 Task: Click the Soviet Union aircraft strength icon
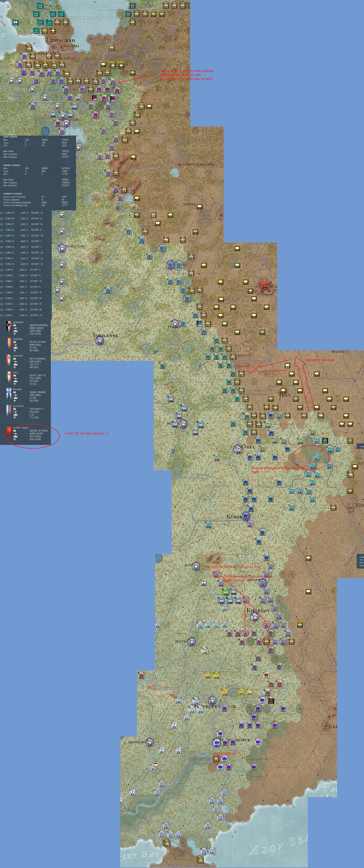[15, 439]
